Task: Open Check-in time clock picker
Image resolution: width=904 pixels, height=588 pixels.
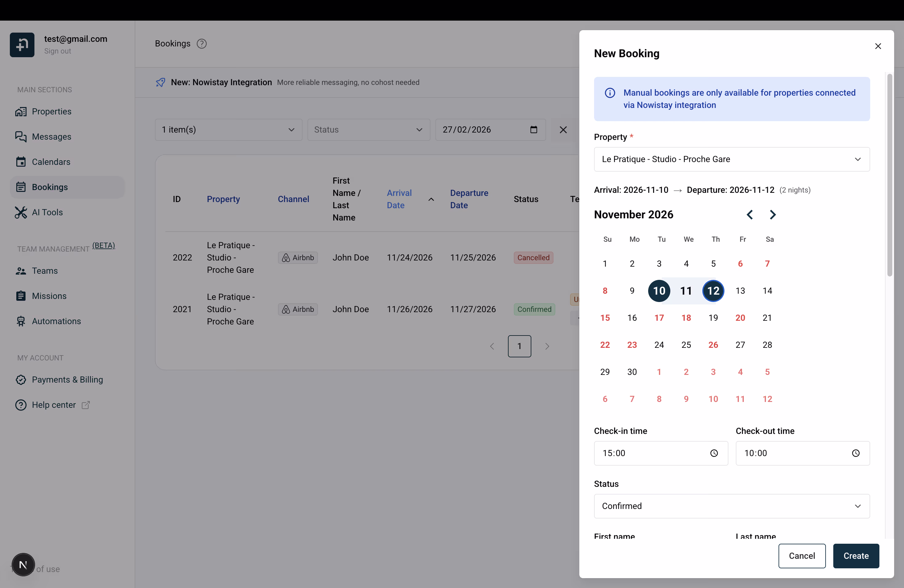Action: pyautogui.click(x=714, y=453)
